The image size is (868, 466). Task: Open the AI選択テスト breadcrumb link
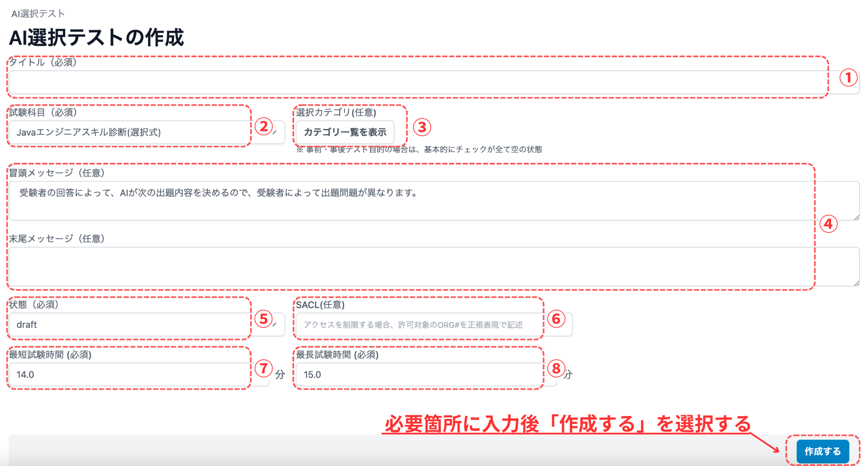point(37,13)
